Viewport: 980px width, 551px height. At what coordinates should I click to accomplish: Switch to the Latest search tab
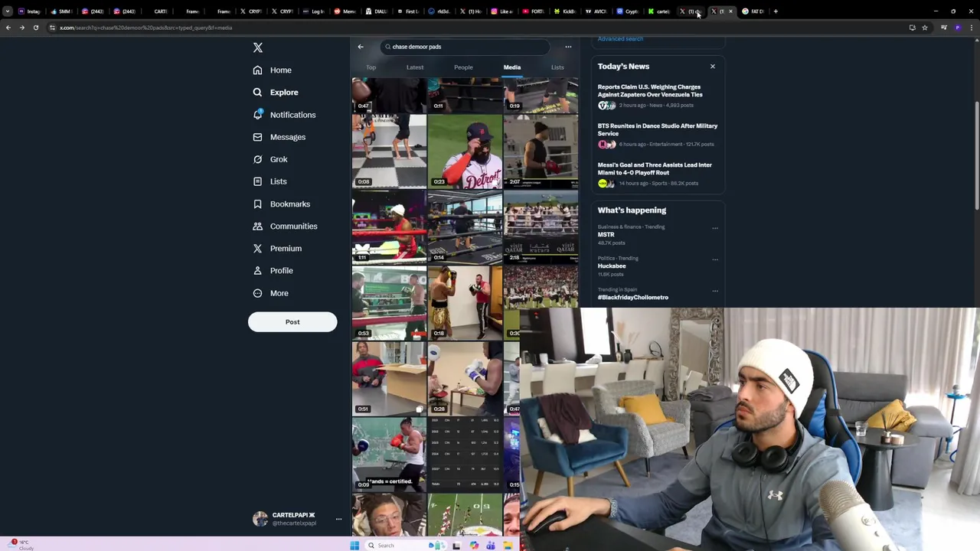(415, 67)
